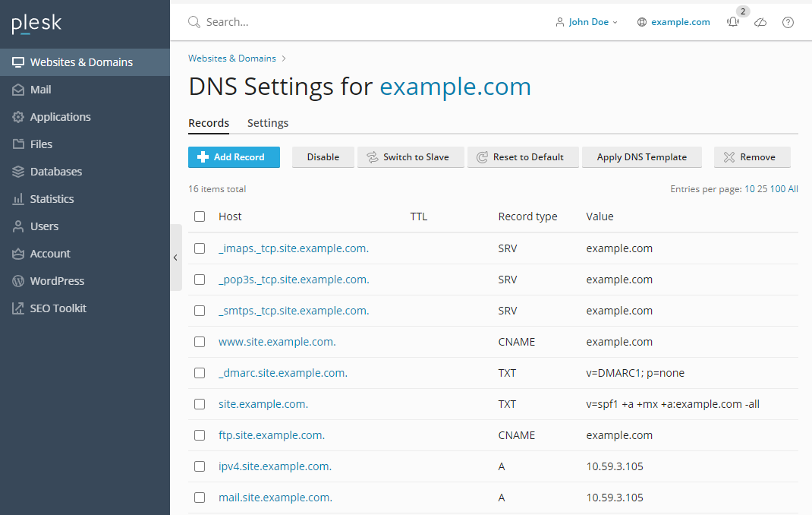Open Databases via its stack icon
The image size is (812, 515).
coord(18,172)
